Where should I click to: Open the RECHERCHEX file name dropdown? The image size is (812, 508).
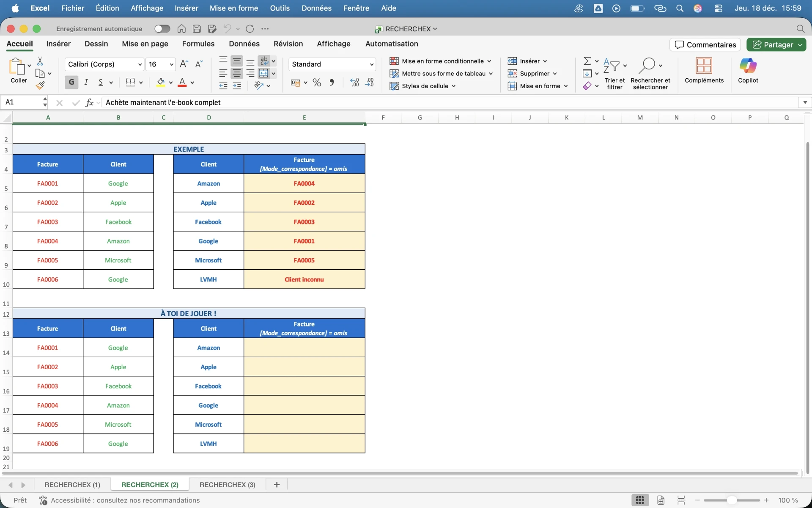(x=435, y=29)
